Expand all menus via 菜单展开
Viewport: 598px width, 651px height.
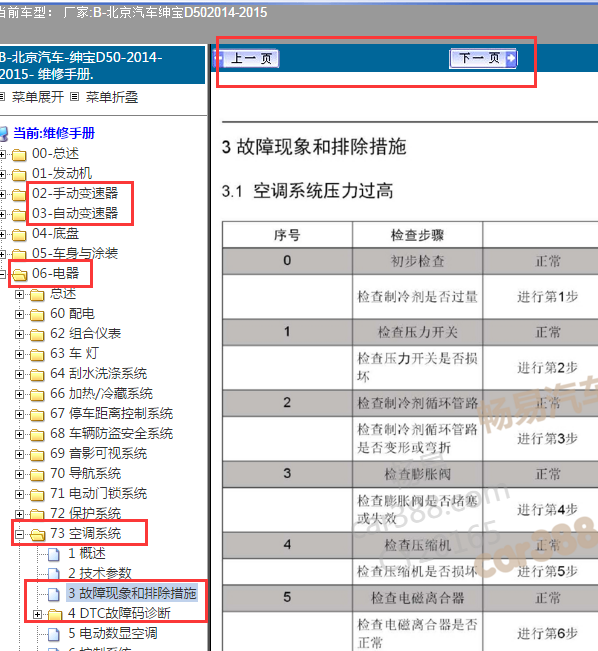[37, 97]
